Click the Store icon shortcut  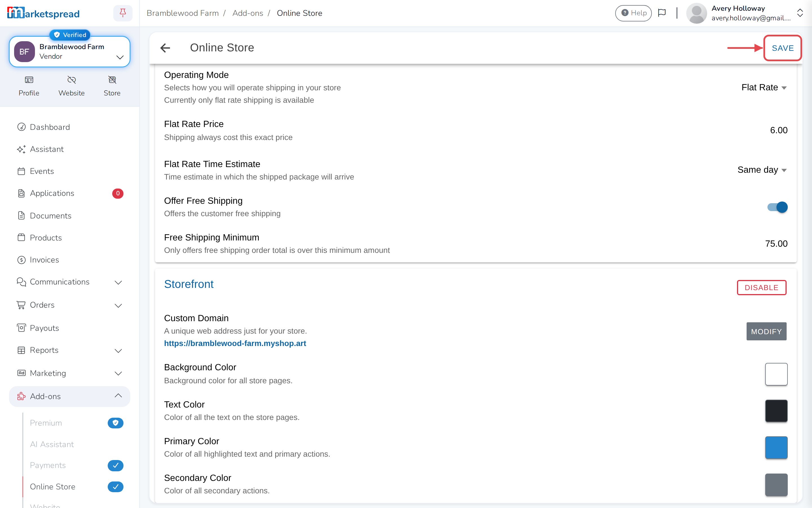click(112, 86)
